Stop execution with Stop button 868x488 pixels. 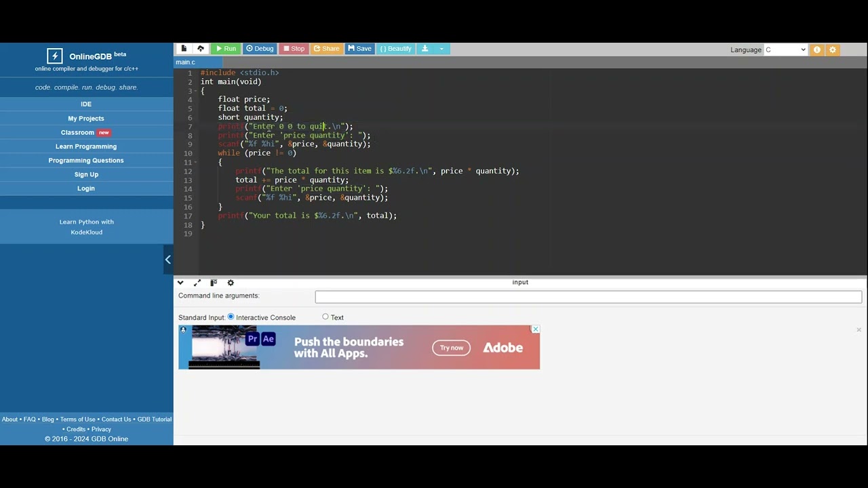pyautogui.click(x=294, y=49)
